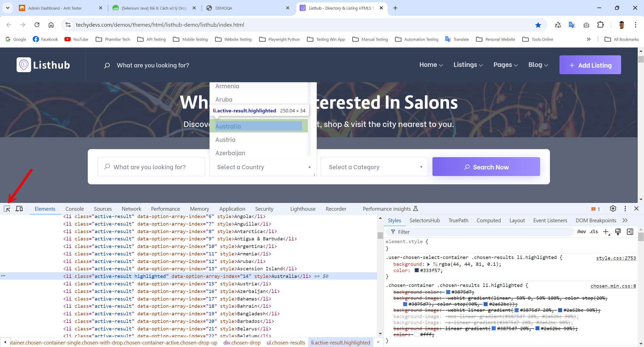This screenshot has height=347, width=644.
Task: Open DevTools settings gear
Action: [x=613, y=209]
